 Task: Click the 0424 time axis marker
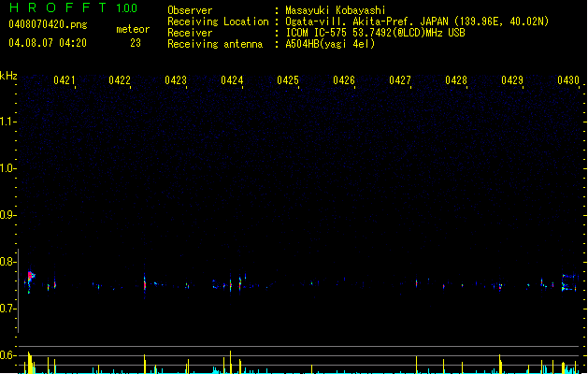pyautogui.click(x=232, y=80)
